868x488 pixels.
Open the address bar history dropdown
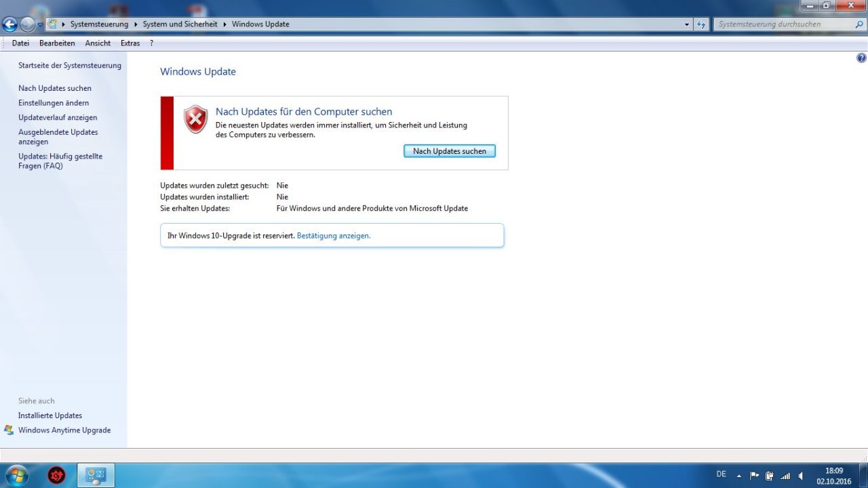click(687, 24)
